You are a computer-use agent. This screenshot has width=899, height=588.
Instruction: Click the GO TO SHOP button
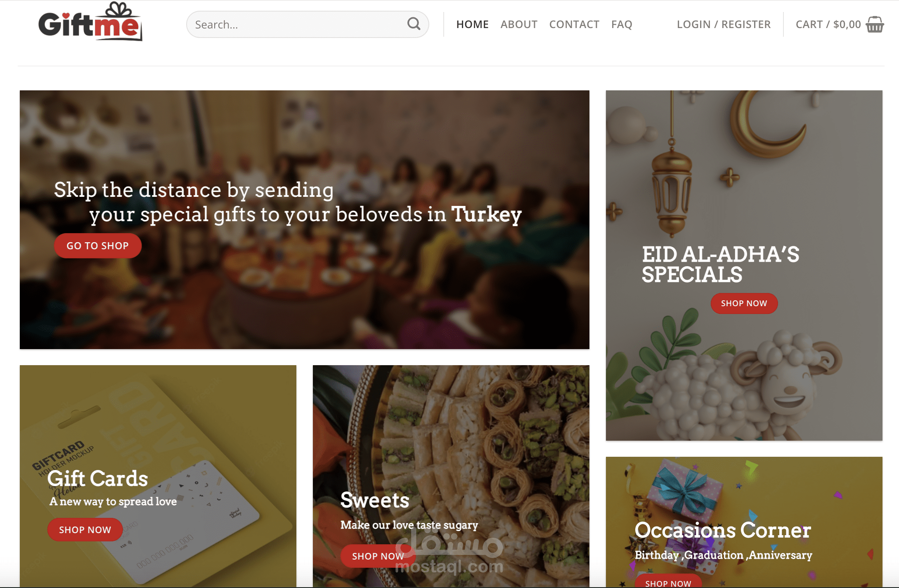click(98, 246)
